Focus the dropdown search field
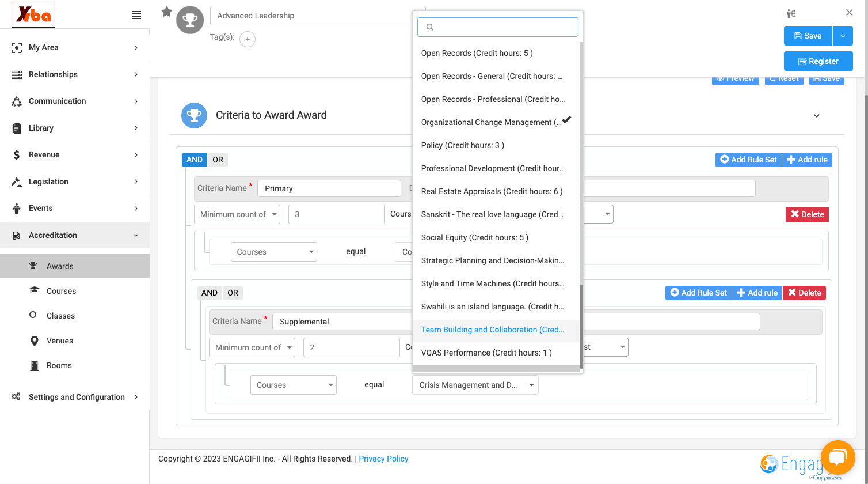868x484 pixels. pos(498,27)
